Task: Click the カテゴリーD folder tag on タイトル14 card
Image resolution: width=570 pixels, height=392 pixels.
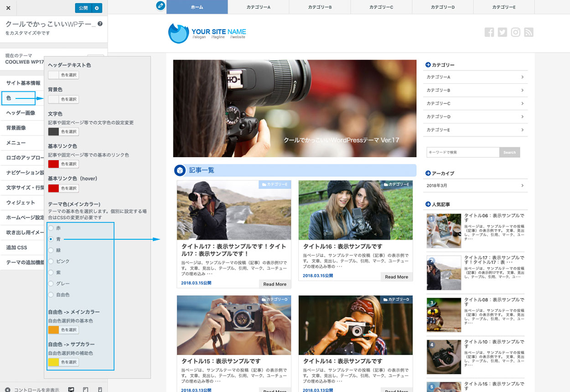Action: [x=397, y=299]
